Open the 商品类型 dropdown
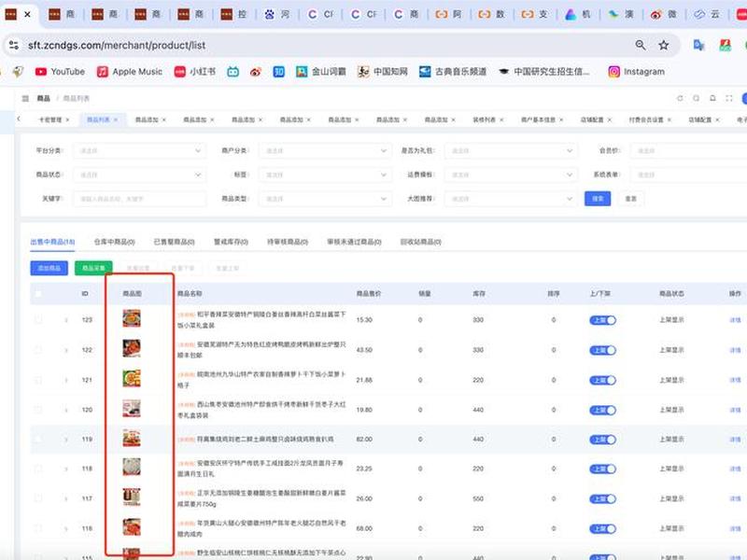 pyautogui.click(x=325, y=199)
